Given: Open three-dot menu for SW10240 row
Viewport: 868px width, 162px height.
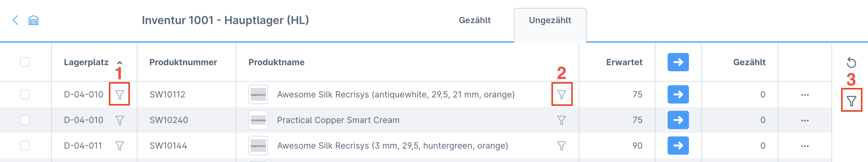Looking at the screenshot, I should (805, 121).
